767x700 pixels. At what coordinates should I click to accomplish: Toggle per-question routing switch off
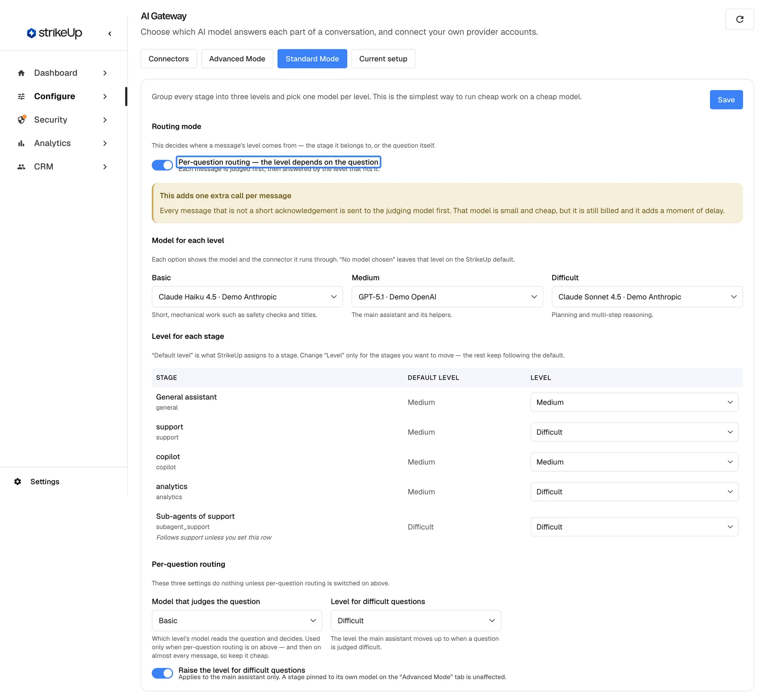[162, 165]
